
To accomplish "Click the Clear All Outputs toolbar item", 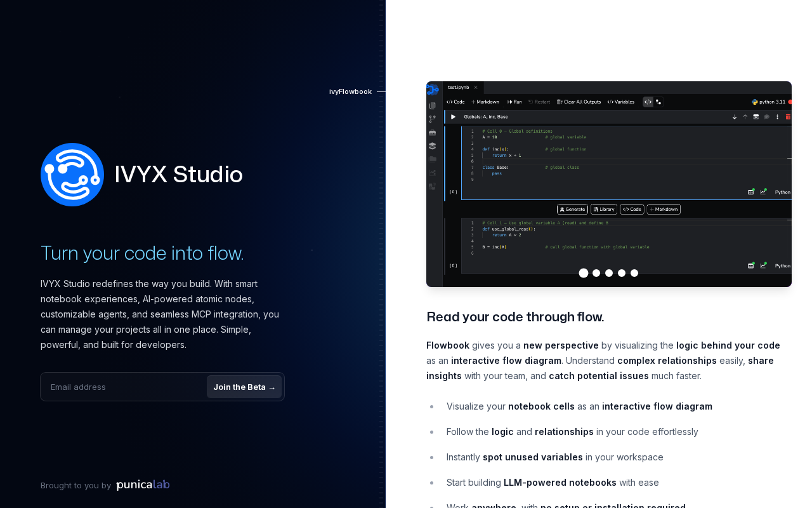I will tap(579, 102).
